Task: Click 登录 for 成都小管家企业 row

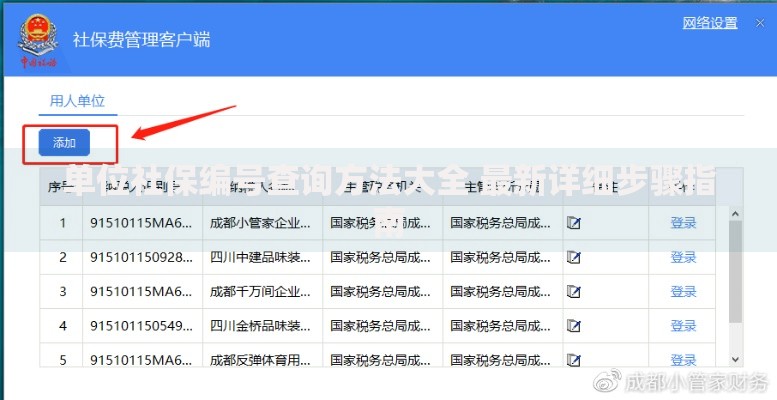Action: 683,223
